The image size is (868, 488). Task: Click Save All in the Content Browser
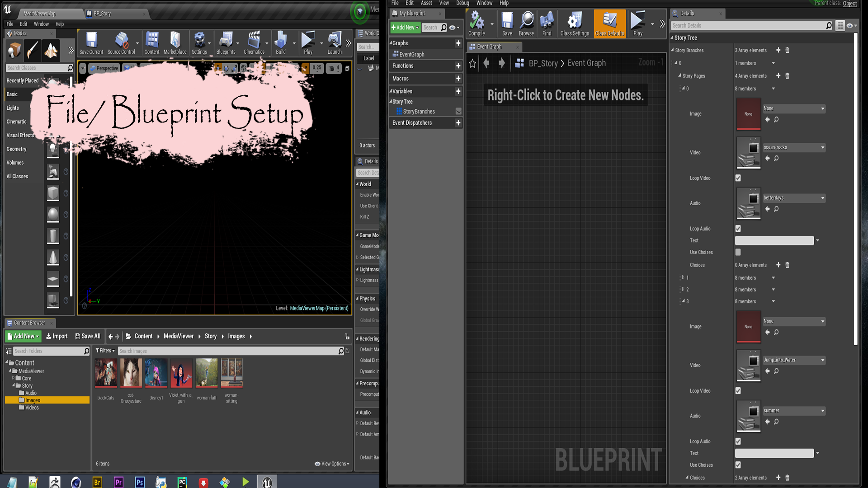tap(88, 336)
